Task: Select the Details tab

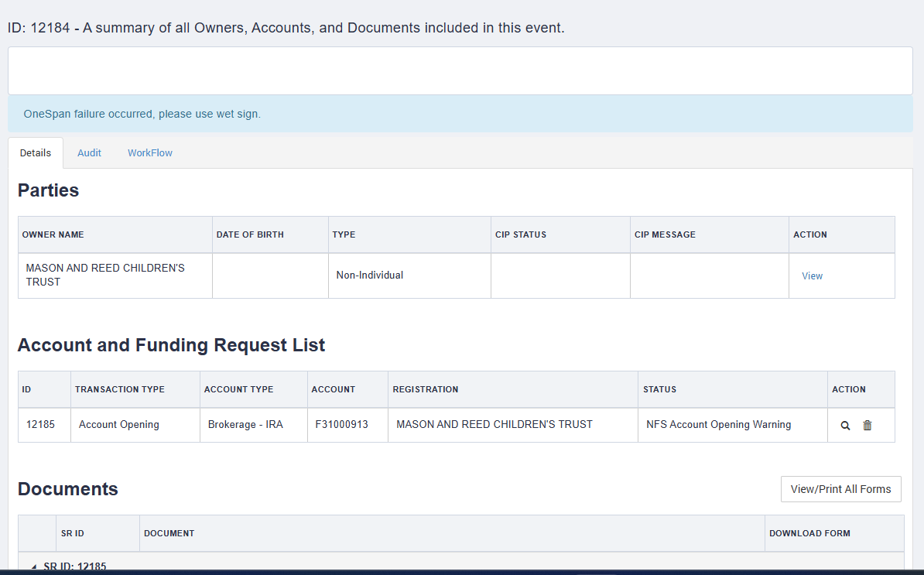Action: (x=36, y=153)
